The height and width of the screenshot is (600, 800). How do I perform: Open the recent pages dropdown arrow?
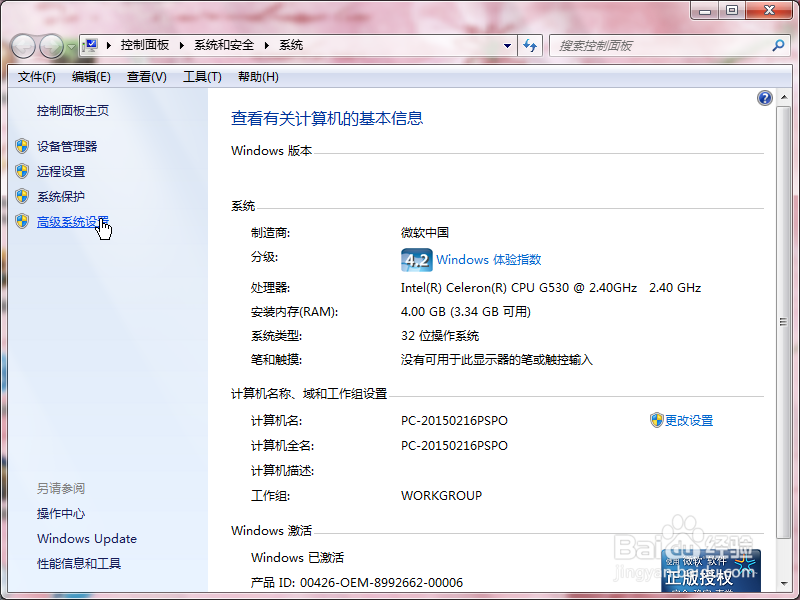tap(71, 47)
